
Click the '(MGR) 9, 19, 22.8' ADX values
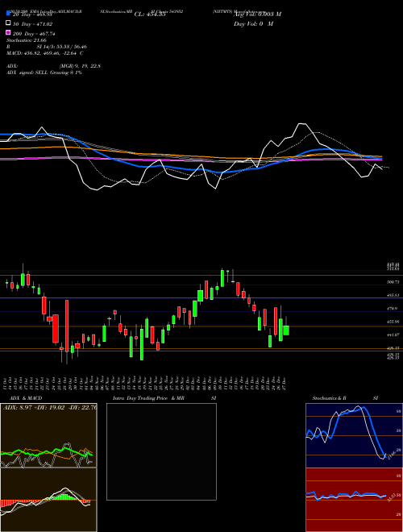point(80,66)
